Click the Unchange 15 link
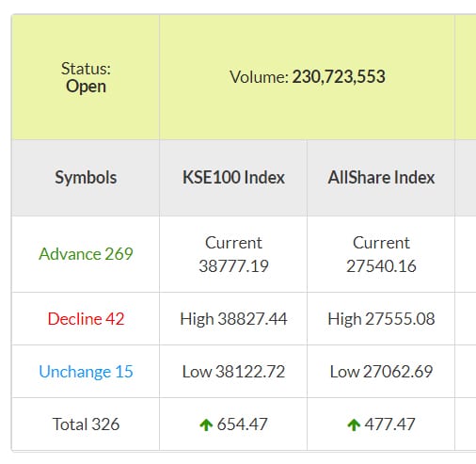The width and height of the screenshot is (476, 464). 86,372
